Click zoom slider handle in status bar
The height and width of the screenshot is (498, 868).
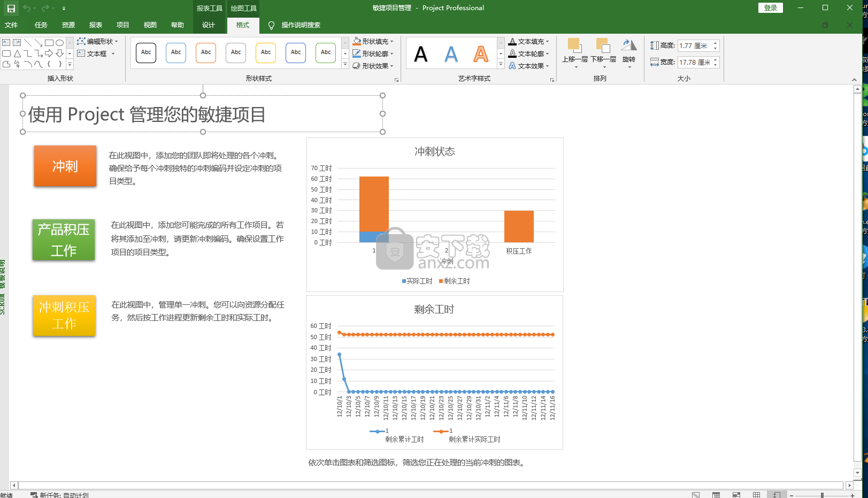pyautogui.click(x=822, y=495)
